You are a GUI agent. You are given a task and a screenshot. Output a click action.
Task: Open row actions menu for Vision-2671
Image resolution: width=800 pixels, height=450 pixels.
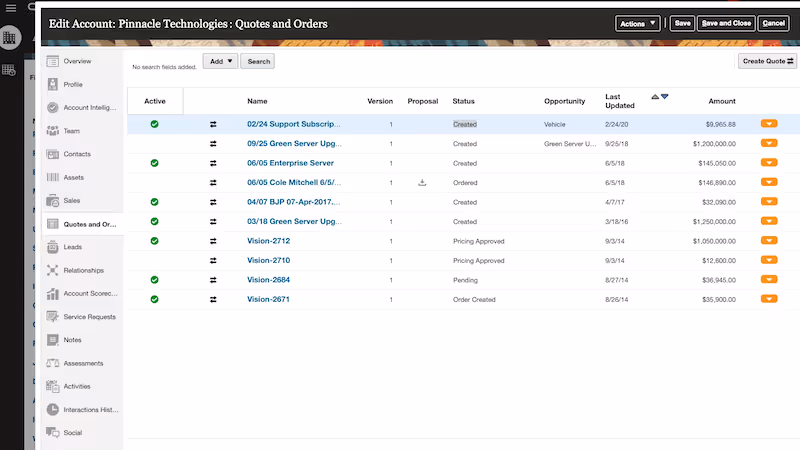[x=769, y=298]
